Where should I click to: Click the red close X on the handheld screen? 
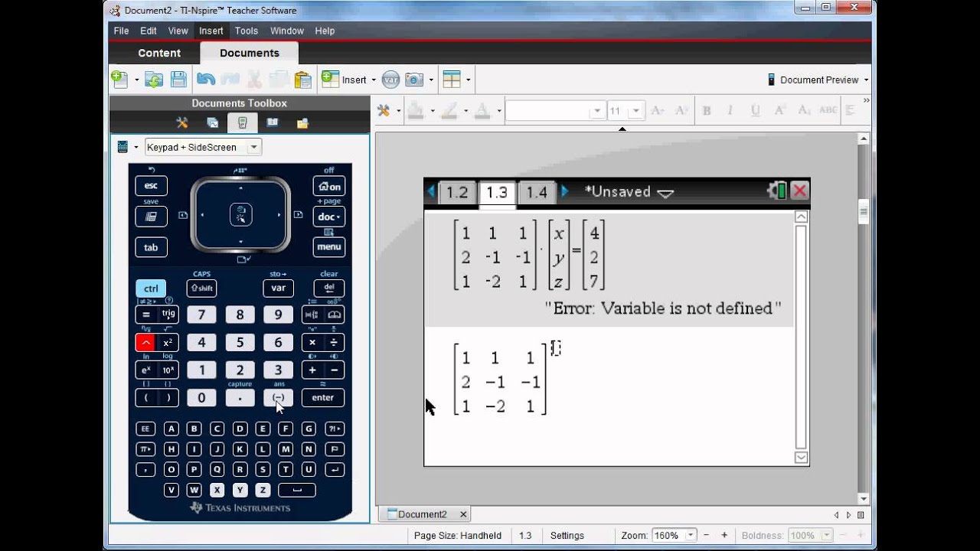tap(799, 191)
